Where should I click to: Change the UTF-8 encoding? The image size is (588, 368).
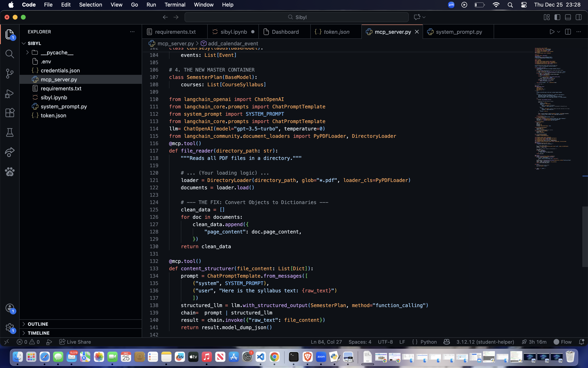tap(385, 342)
